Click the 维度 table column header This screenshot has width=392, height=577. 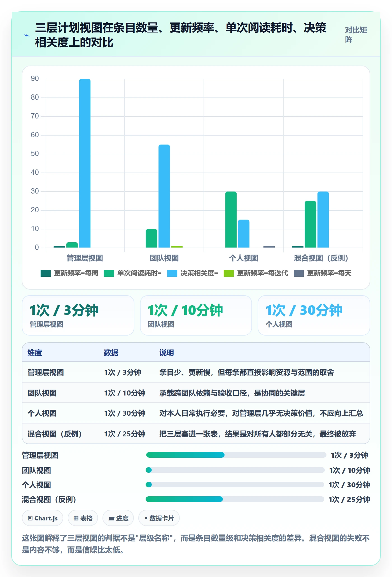(35, 353)
